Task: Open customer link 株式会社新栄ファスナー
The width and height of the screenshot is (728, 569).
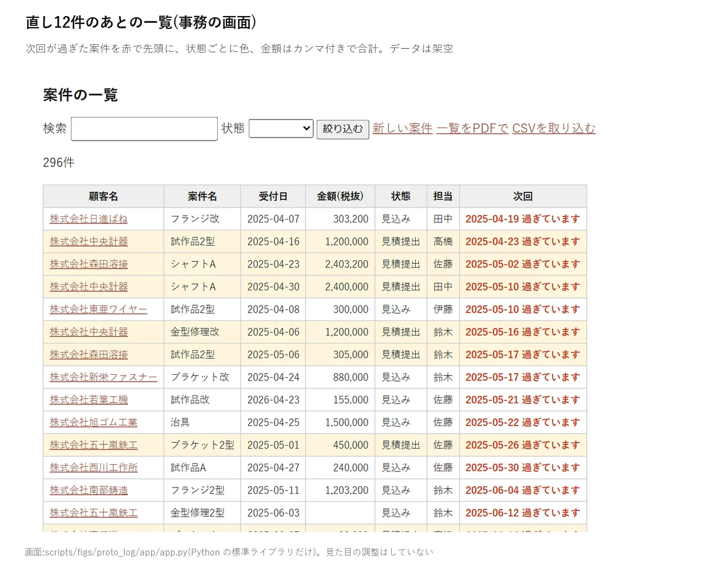Action: pos(103,377)
